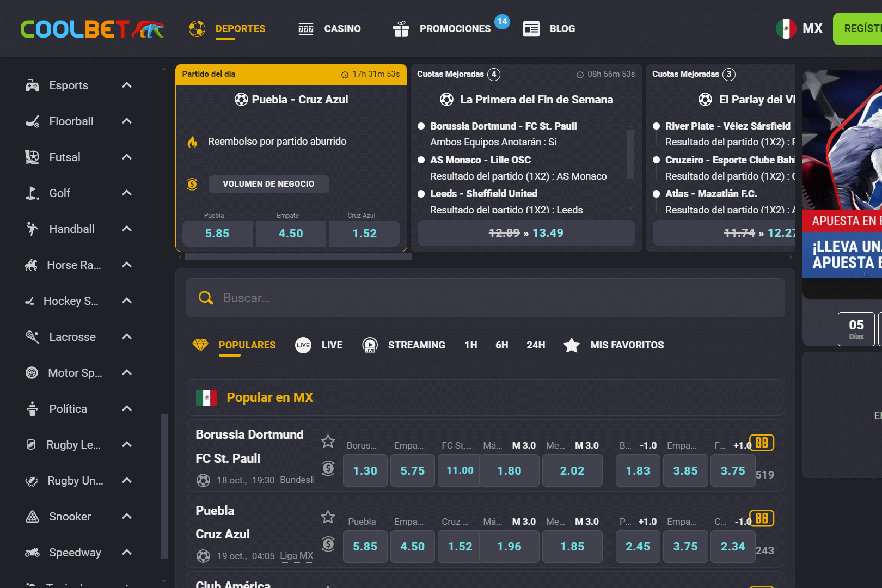
Task: Open the DEPORTES section
Action: pyautogui.click(x=240, y=29)
